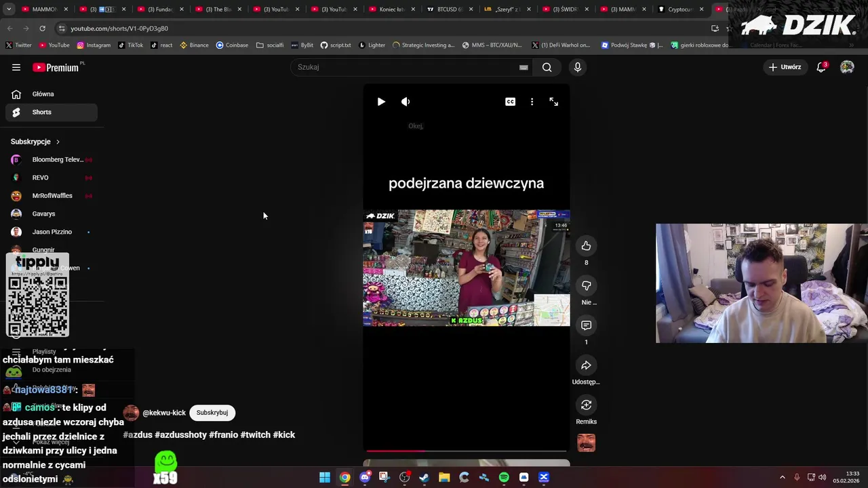The image size is (868, 488).
Task: Mute the Short's volume
Action: coord(406,102)
